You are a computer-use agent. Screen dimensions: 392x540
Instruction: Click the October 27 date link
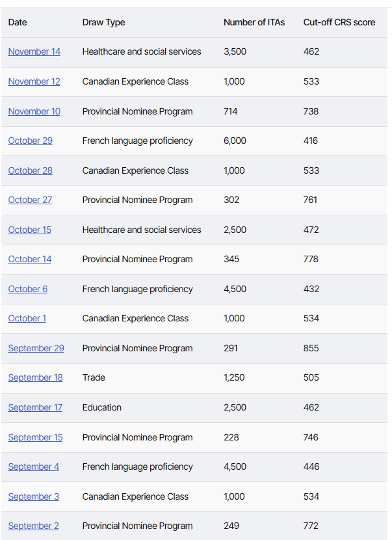30,200
